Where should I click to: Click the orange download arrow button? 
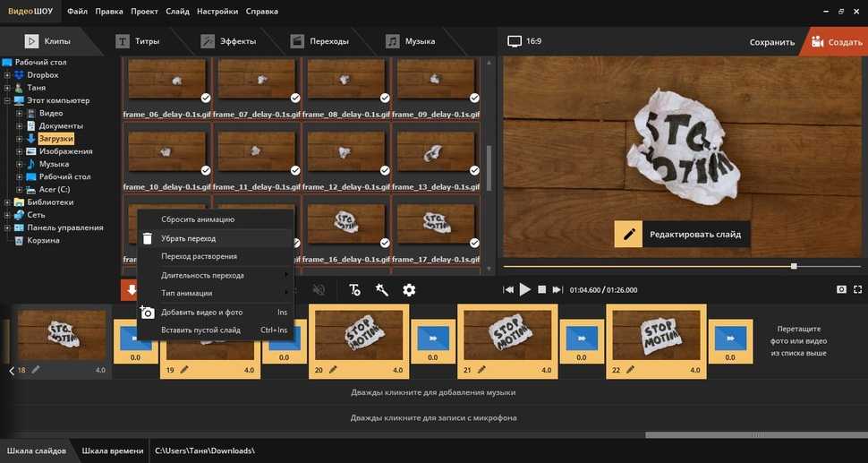click(131, 289)
